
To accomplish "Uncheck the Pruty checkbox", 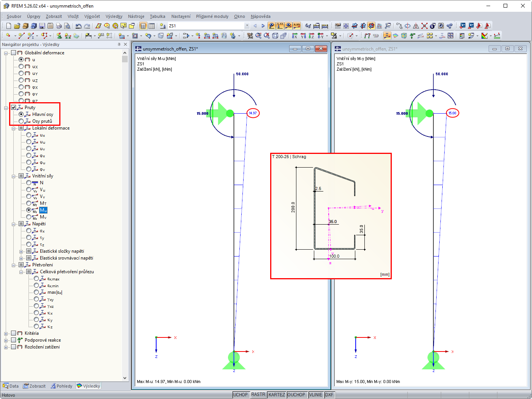I will [x=14, y=108].
